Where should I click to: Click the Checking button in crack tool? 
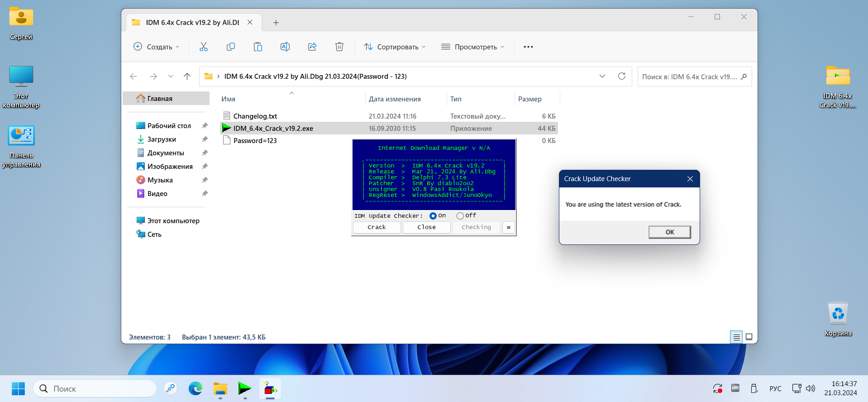coord(476,227)
